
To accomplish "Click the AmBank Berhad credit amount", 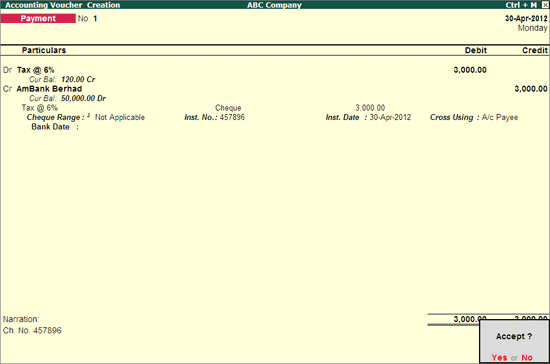I will (x=531, y=89).
